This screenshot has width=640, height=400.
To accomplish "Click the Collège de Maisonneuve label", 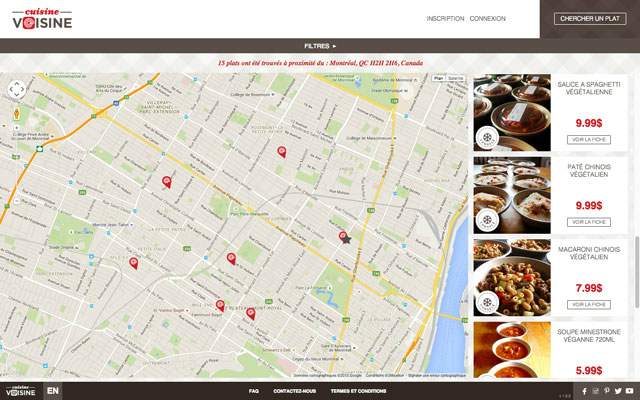I will point(371,138).
